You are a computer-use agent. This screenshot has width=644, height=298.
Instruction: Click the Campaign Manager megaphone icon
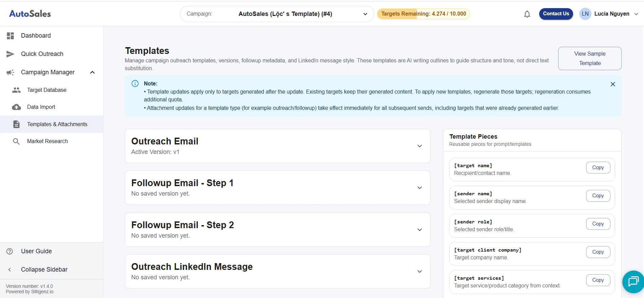click(x=11, y=72)
